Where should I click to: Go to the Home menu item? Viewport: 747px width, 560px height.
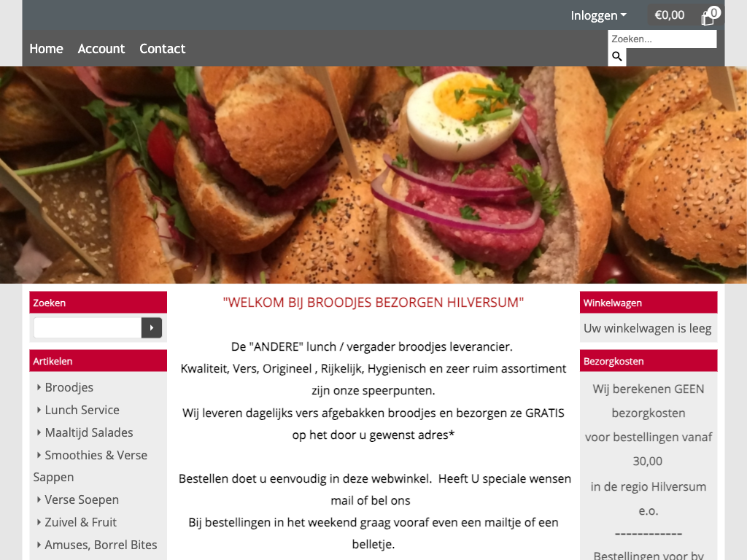coord(46,49)
